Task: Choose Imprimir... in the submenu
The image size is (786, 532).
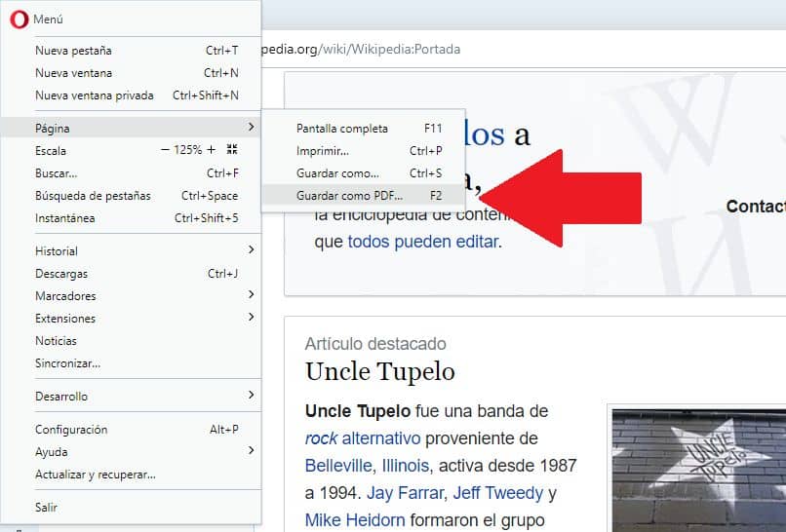Action: tap(364, 151)
